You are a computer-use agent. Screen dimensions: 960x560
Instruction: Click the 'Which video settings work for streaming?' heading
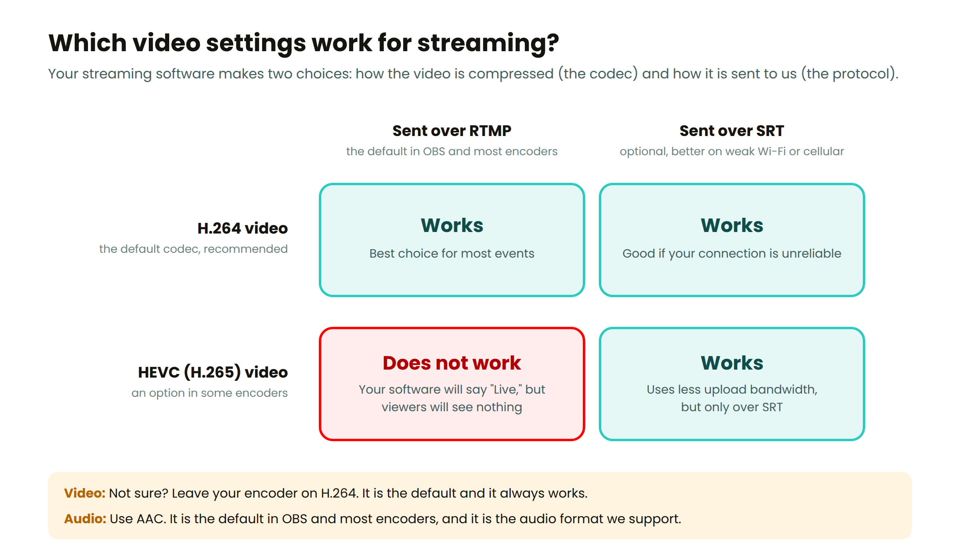(x=304, y=43)
